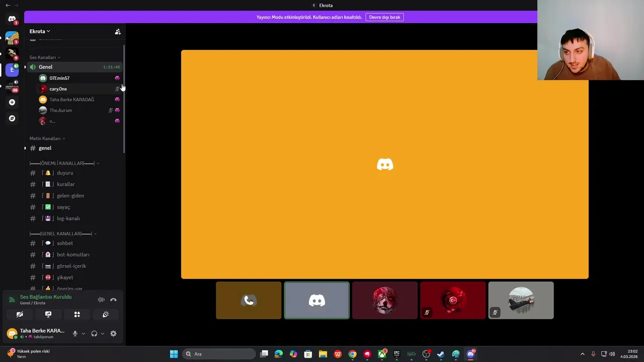Viewport: 644px width, 362px height.
Task: Share your screen icon in voice panel
Action: pos(48,314)
